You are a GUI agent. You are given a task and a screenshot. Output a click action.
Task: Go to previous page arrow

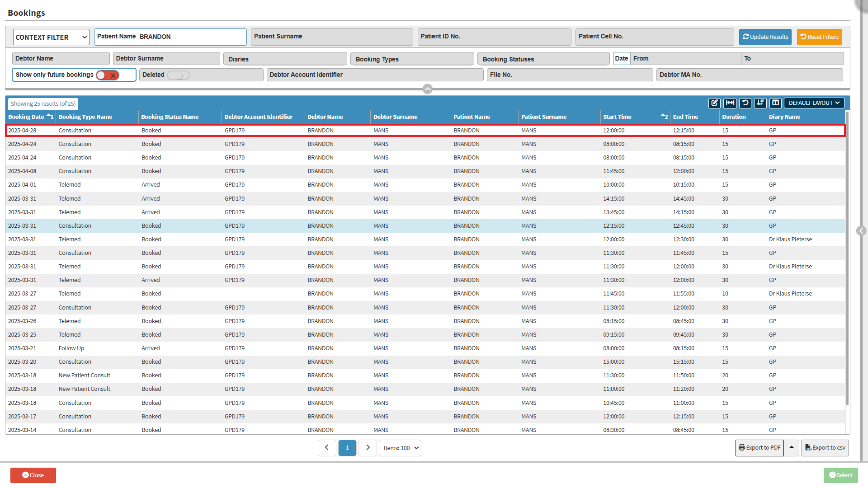pos(327,448)
